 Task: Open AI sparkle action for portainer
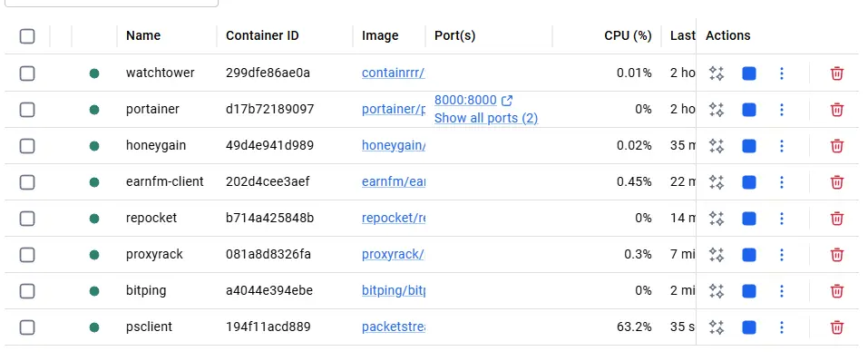point(717,110)
